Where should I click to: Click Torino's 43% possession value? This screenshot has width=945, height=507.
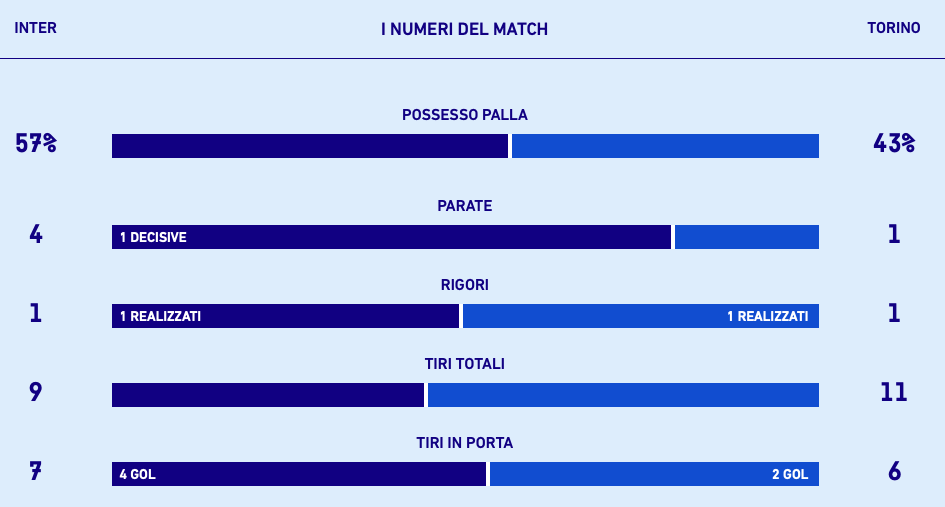click(x=893, y=144)
